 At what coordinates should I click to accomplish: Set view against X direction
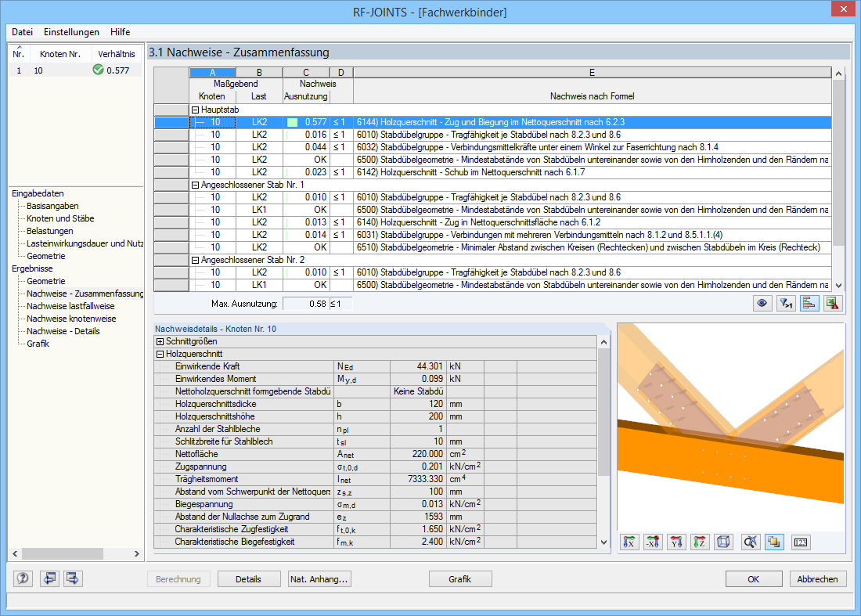point(653,542)
